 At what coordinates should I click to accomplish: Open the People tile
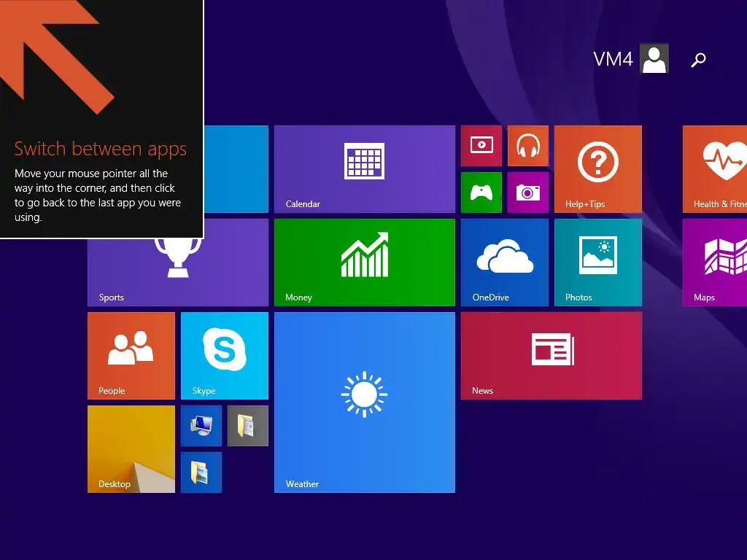tap(131, 356)
